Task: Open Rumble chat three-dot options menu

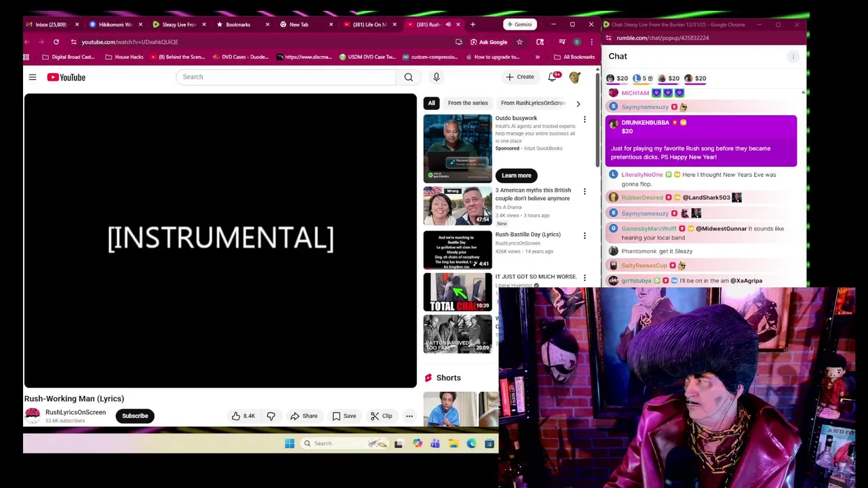Action: point(793,57)
